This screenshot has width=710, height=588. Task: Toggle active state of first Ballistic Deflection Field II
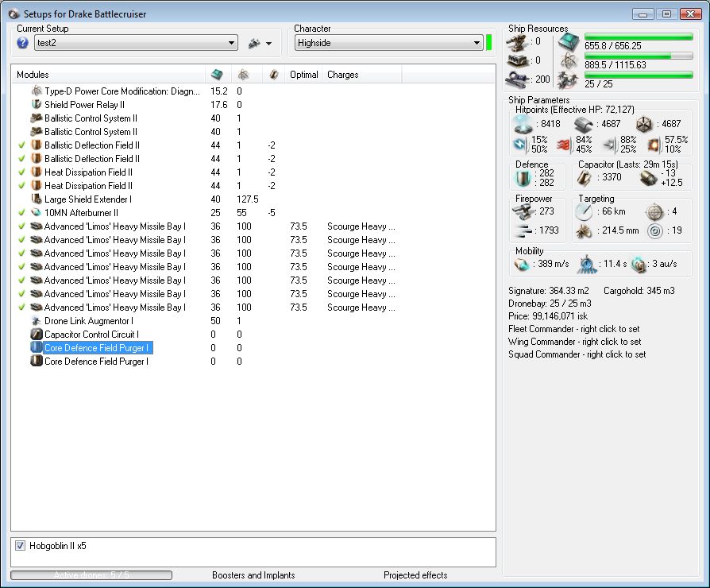tap(21, 145)
